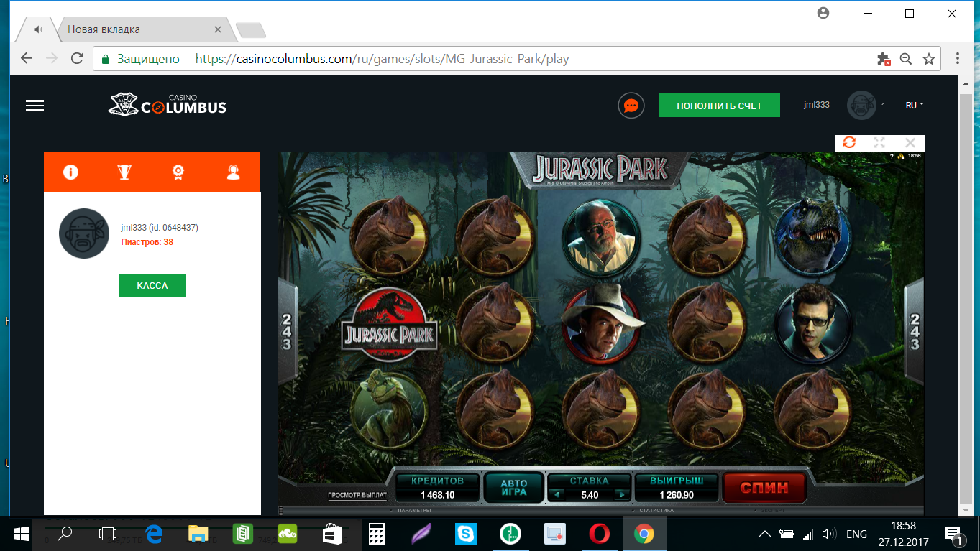This screenshot has height=551, width=980.
Task: Click the Пиастров: 38 balance text
Action: pyautogui.click(x=147, y=242)
